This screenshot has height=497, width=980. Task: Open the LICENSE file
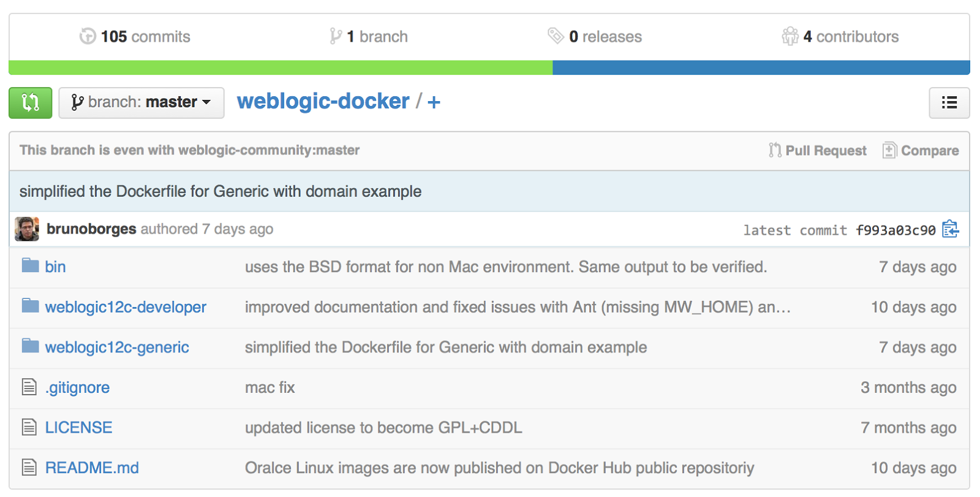tap(79, 428)
